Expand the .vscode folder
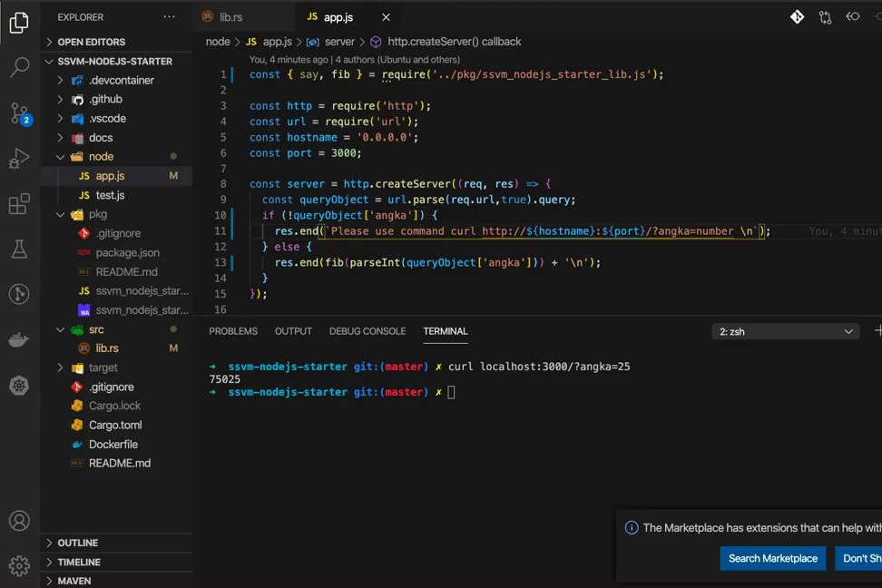Screen dimensions: 882x588 (x=117, y=119)
